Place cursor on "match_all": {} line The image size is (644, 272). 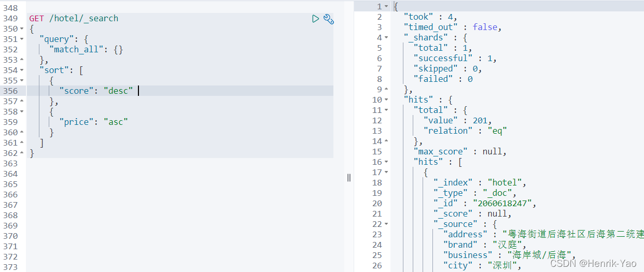86,49
